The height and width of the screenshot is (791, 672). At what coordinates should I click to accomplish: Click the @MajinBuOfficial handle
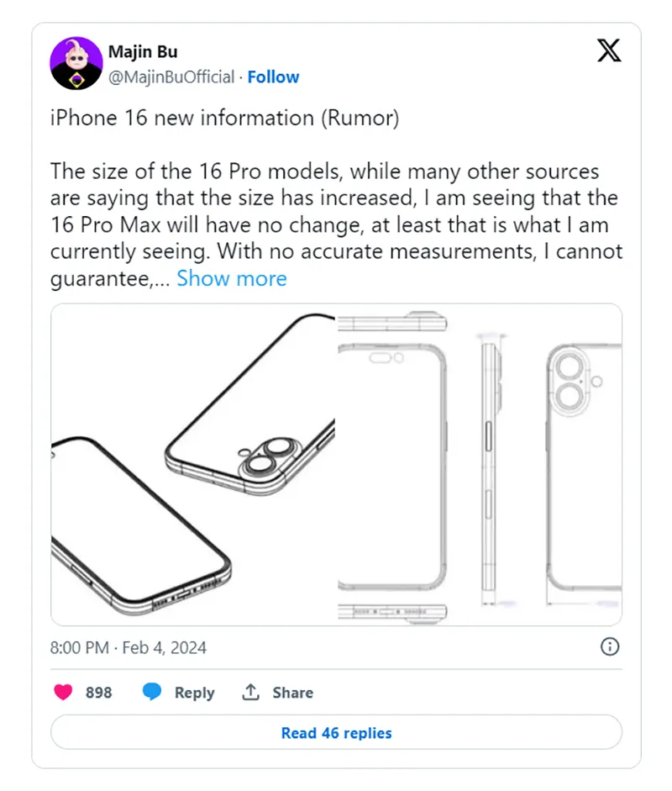point(171,77)
